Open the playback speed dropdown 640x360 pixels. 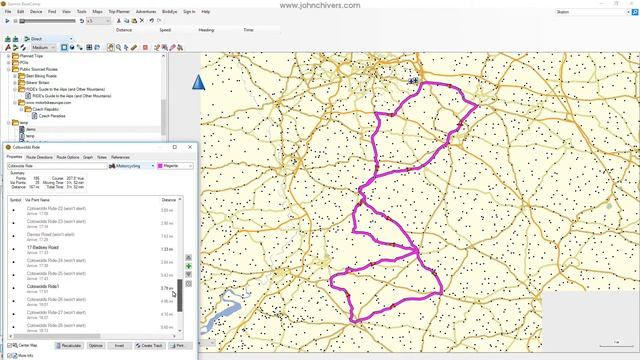pos(98,21)
